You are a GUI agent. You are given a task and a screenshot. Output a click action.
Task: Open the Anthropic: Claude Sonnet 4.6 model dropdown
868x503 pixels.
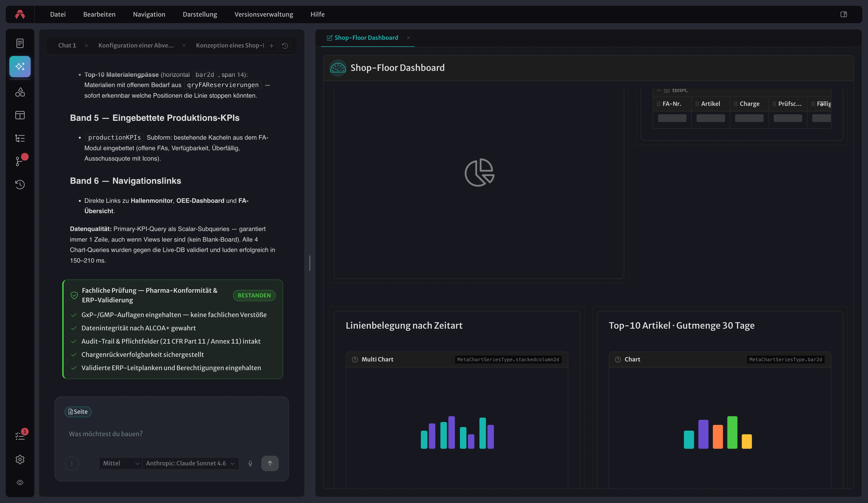[190, 463]
